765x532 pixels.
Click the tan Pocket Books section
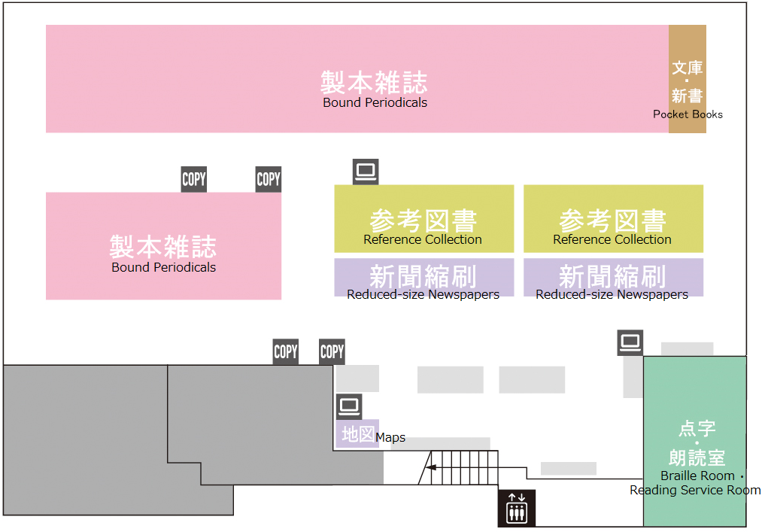coord(688,79)
